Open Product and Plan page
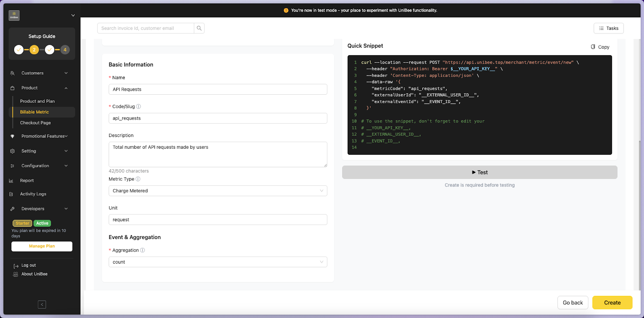Image resolution: width=644 pixels, height=318 pixels. pyautogui.click(x=37, y=101)
